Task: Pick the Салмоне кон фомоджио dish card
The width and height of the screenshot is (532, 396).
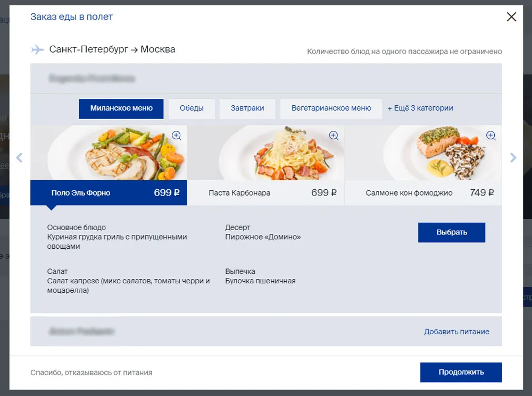Action: point(423,193)
